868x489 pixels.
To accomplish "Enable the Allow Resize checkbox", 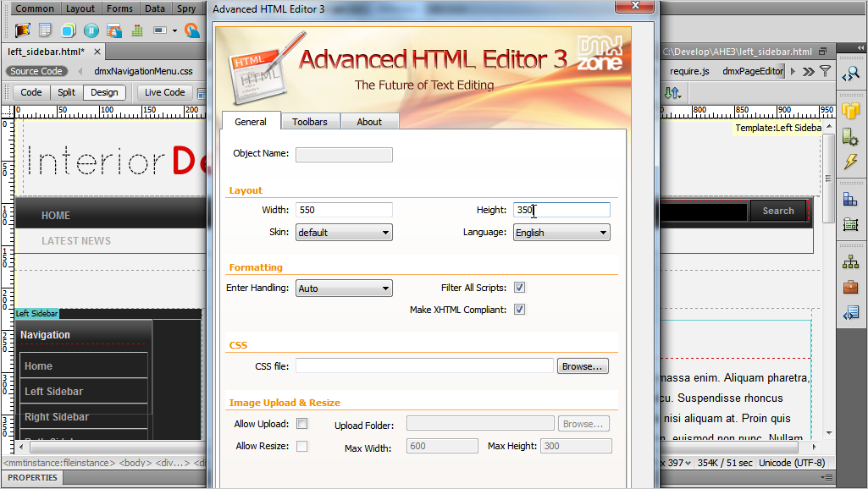I will [x=301, y=446].
